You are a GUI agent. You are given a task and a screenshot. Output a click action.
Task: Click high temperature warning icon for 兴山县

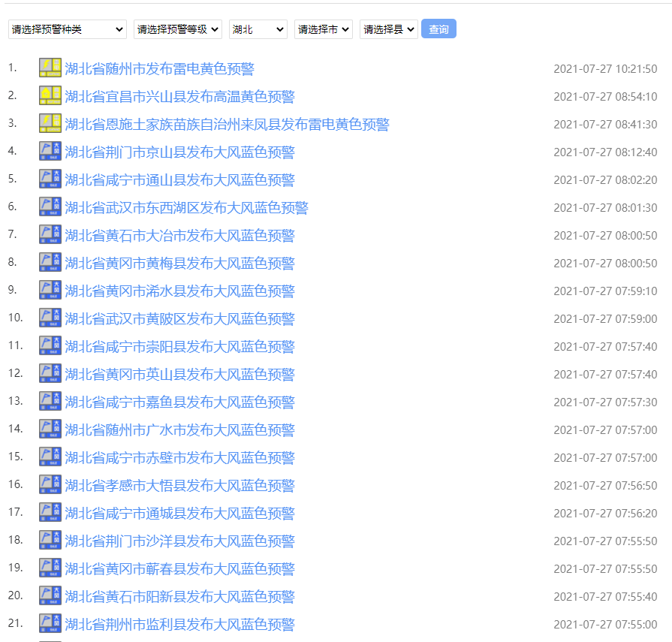click(x=50, y=96)
